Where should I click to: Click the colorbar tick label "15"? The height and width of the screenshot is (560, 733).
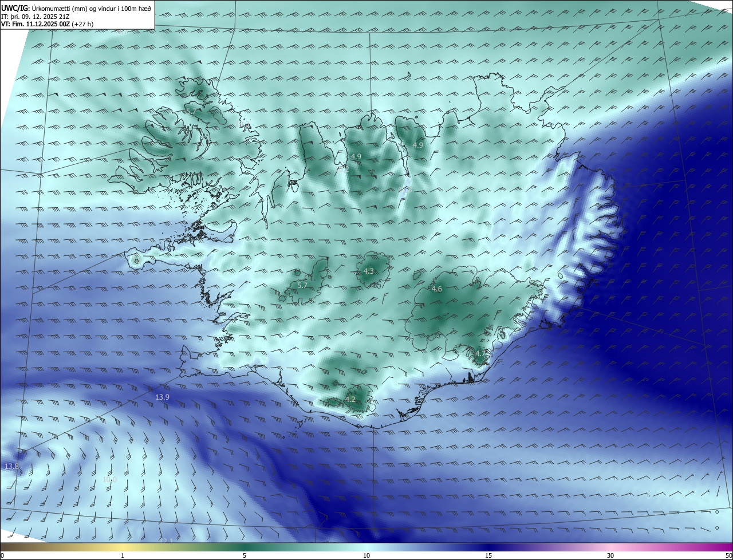(488, 555)
